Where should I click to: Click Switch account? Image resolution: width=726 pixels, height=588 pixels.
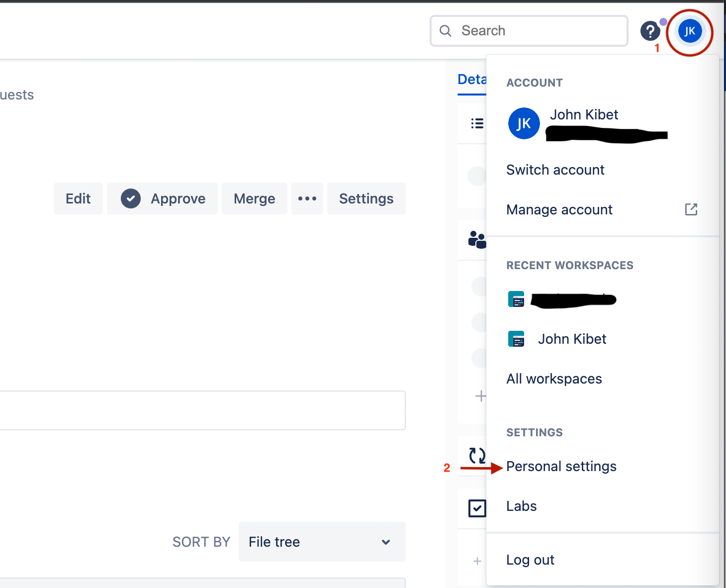pos(555,170)
